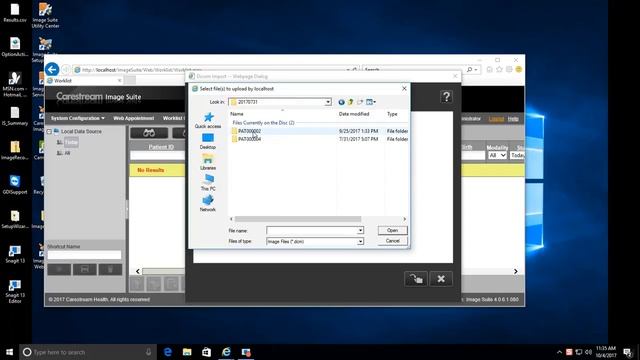Open This PC in places bar
This screenshot has height=360, width=640.
tap(208, 183)
